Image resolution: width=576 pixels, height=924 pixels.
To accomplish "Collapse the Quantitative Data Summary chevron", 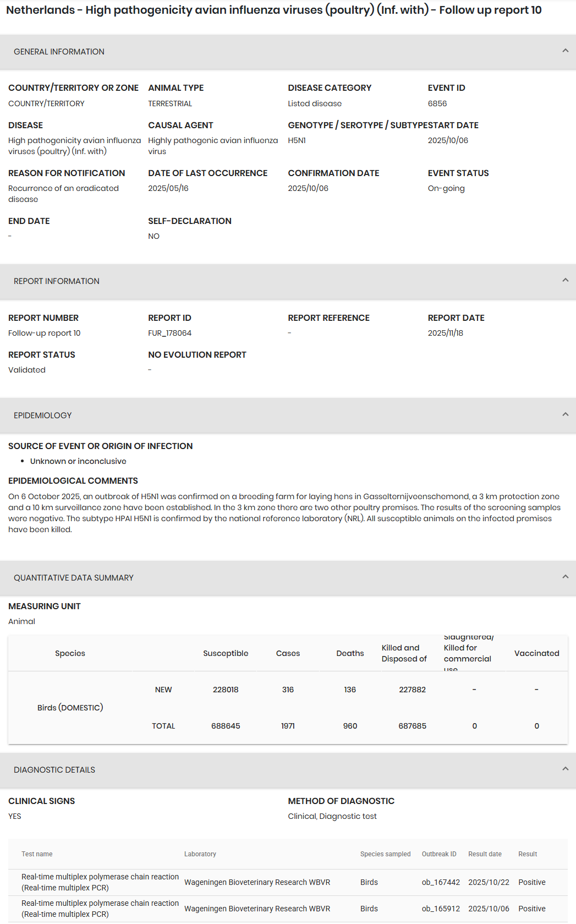I will tap(565, 577).
